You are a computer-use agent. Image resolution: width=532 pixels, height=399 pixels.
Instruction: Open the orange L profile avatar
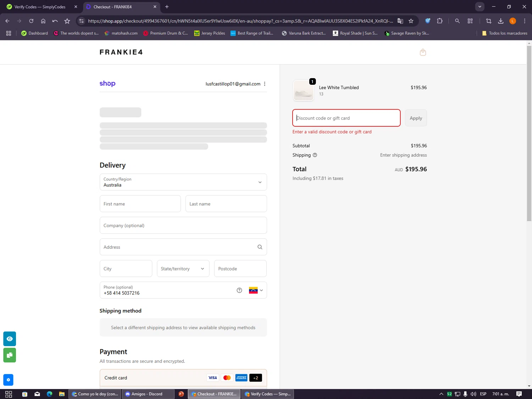click(x=512, y=21)
